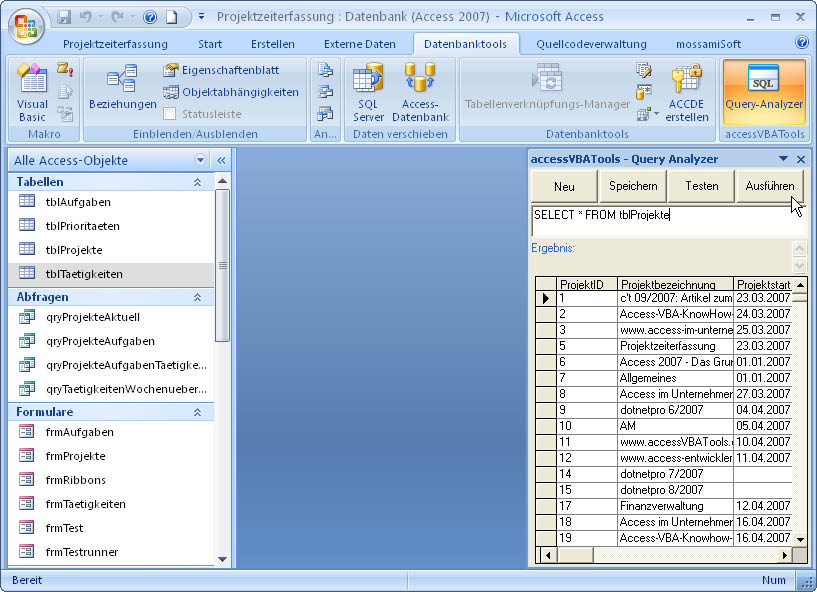
Task: Collapse the Abfragen group
Action: (197, 297)
